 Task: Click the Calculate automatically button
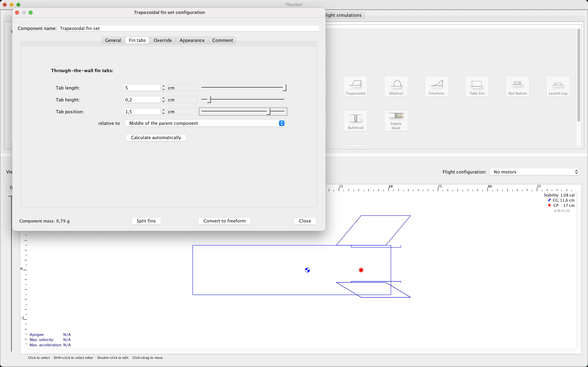coord(156,137)
